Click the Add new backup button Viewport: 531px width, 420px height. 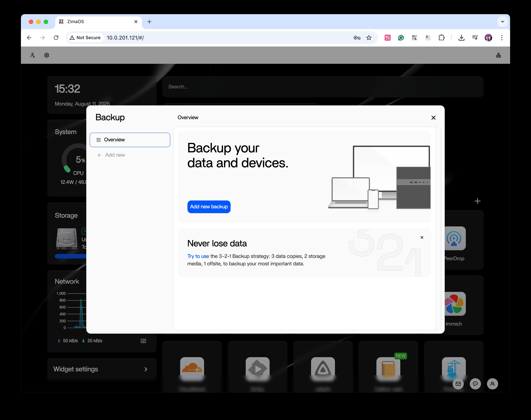point(209,207)
